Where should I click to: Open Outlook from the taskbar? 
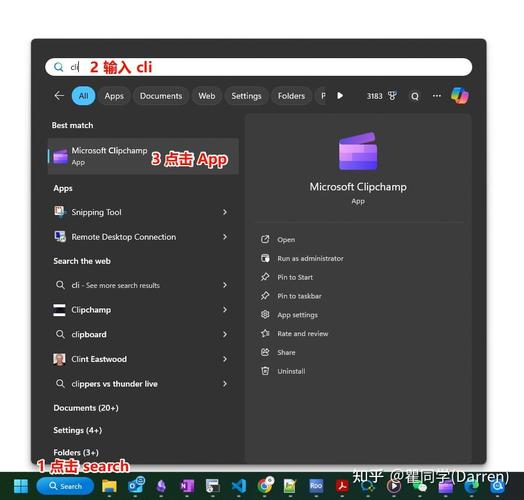tap(136, 485)
